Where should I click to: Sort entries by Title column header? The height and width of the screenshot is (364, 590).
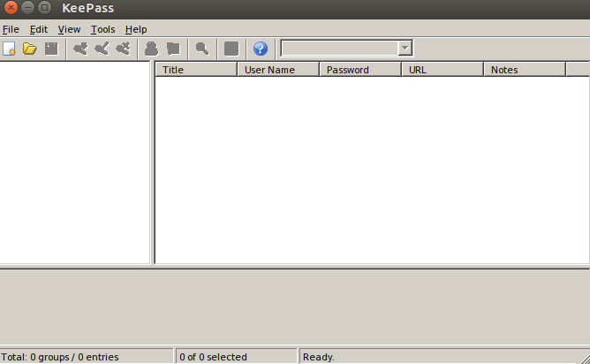pyautogui.click(x=196, y=70)
